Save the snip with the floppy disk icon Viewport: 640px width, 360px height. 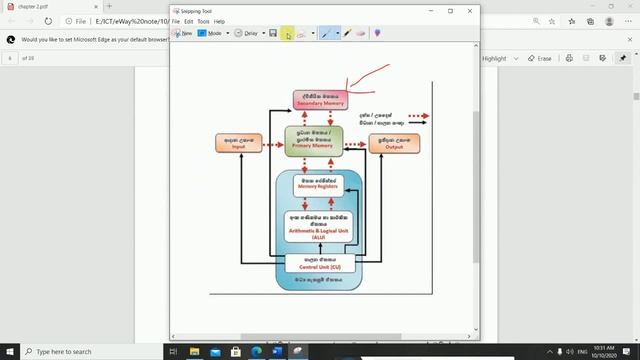coord(273,33)
